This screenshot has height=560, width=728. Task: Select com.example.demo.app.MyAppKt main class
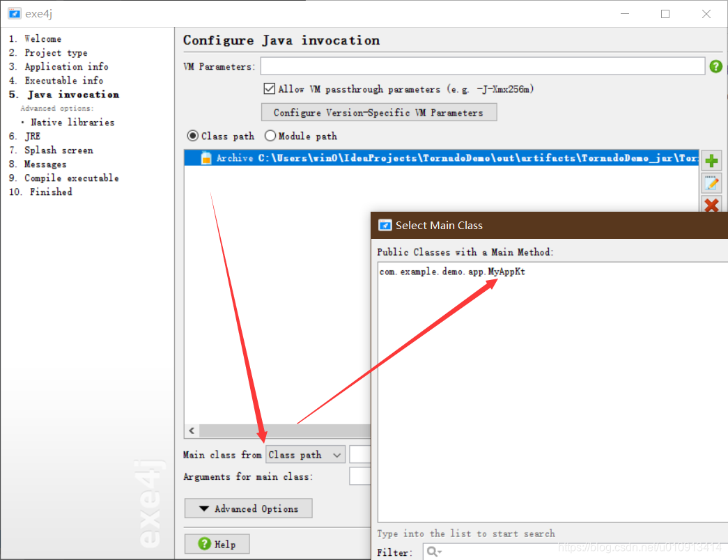click(x=452, y=272)
